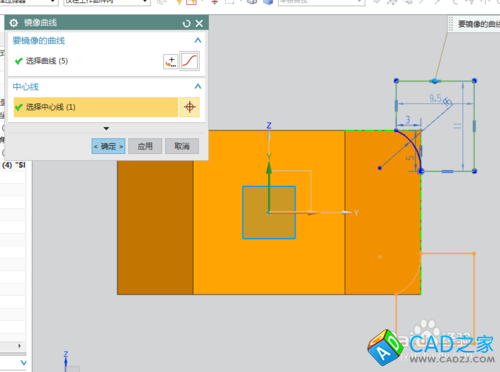Click the red curve icon beside 选择曲线
The image size is (500, 372).
190,61
